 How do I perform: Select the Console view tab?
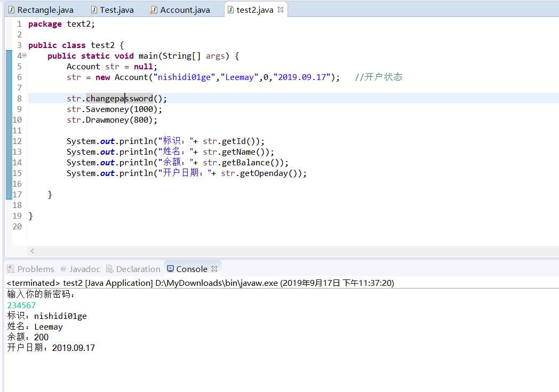pos(191,269)
